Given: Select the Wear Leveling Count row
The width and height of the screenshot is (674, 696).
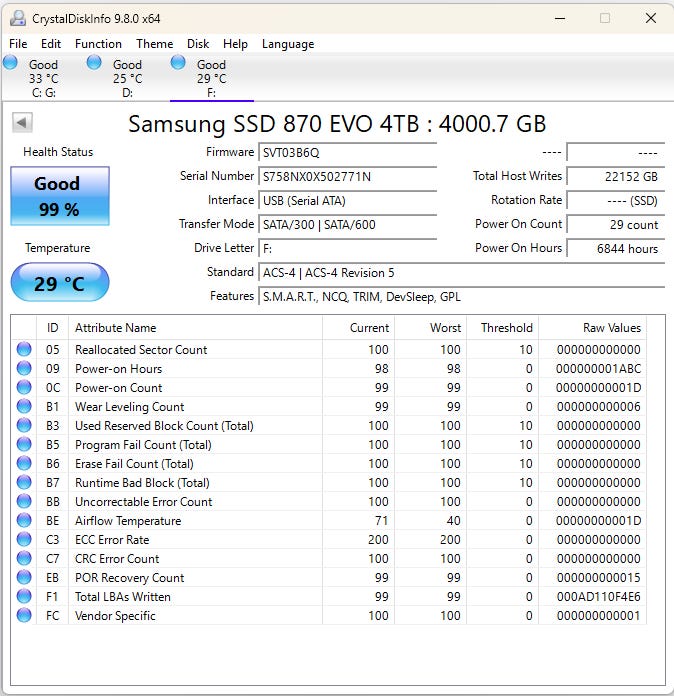Looking at the screenshot, I should click(129, 407).
